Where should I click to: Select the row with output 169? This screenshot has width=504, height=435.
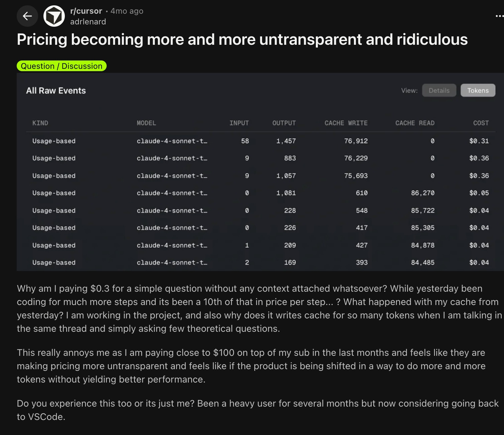click(261, 262)
